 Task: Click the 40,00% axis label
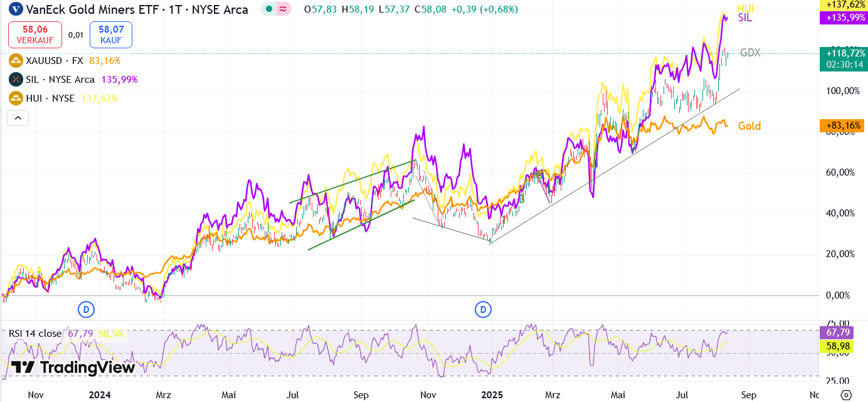(x=840, y=213)
